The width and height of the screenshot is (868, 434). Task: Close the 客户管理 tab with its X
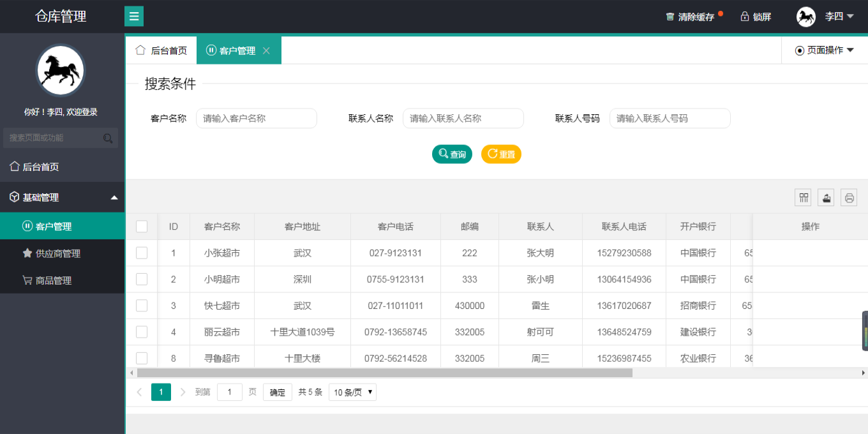click(x=267, y=51)
